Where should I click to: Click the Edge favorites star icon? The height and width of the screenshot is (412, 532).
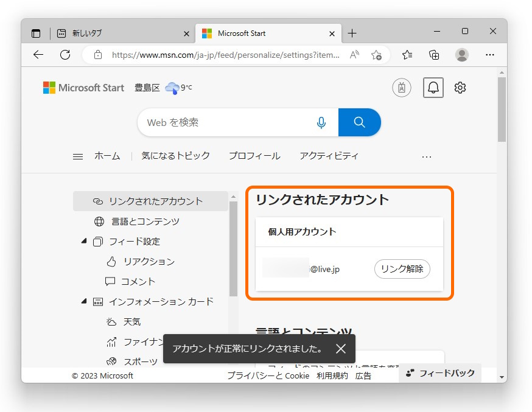[x=407, y=55]
